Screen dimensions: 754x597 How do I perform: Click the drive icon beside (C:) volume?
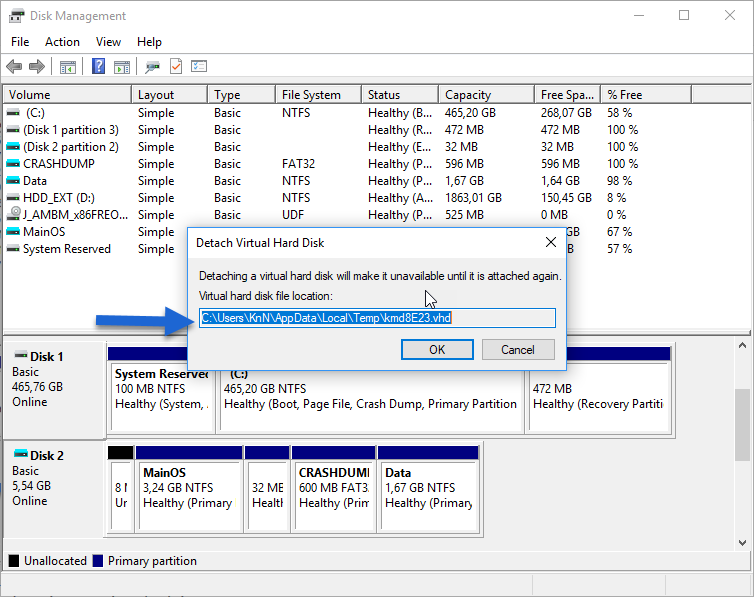click(13, 113)
